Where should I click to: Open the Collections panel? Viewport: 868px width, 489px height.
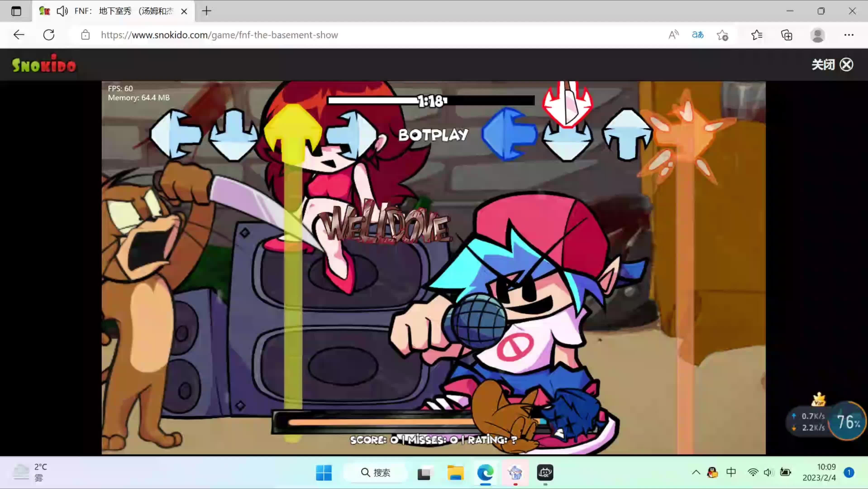coord(787,35)
